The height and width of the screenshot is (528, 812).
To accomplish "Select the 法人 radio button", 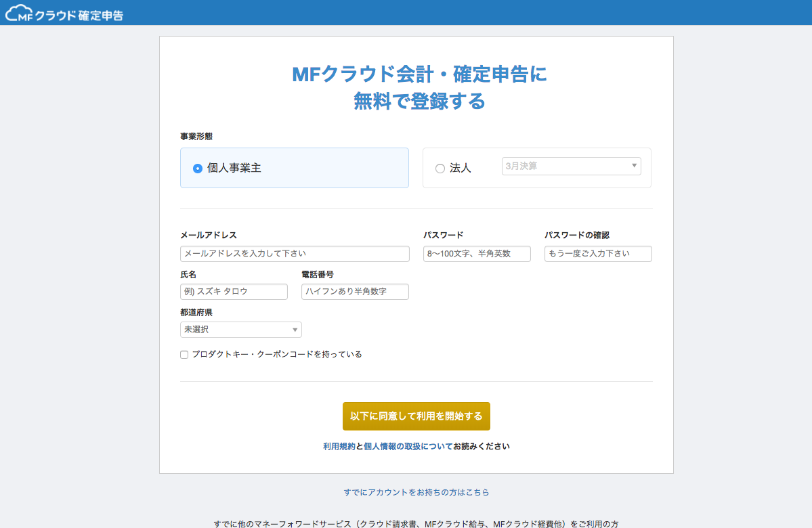I will (x=440, y=169).
